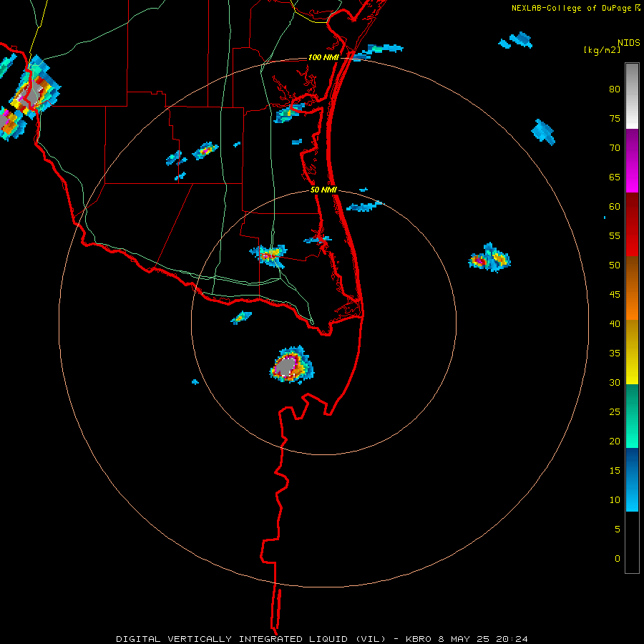The image size is (644, 644).
Task: Click the 20 value on the color scale
Action: click(x=615, y=441)
